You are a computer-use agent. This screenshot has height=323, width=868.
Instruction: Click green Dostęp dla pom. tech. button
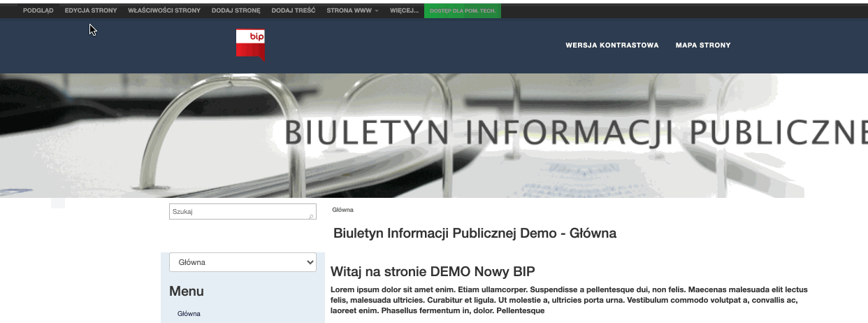point(463,11)
